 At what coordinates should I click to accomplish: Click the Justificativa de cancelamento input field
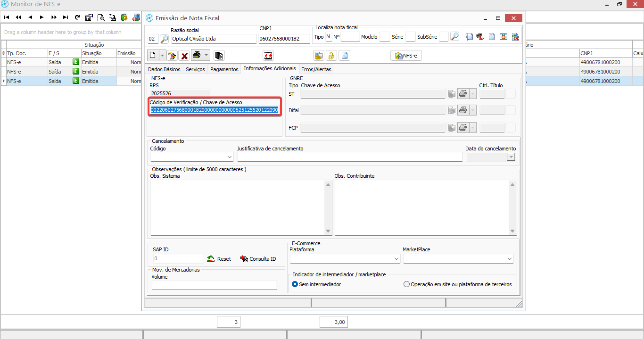pos(349,157)
